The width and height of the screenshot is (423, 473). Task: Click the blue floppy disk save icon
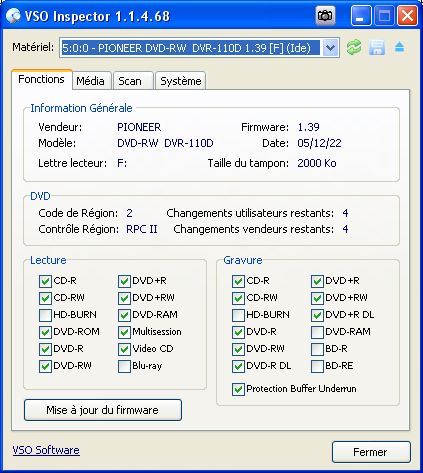pos(377,47)
